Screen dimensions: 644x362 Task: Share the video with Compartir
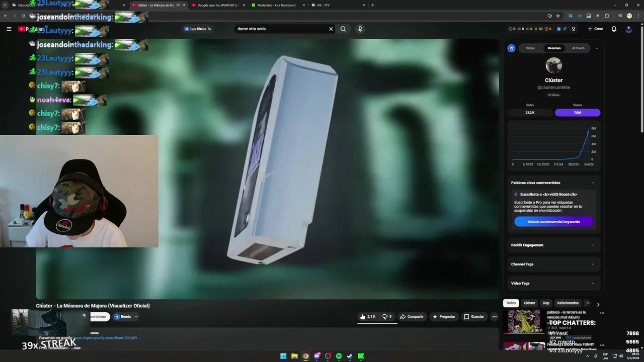pos(412,317)
